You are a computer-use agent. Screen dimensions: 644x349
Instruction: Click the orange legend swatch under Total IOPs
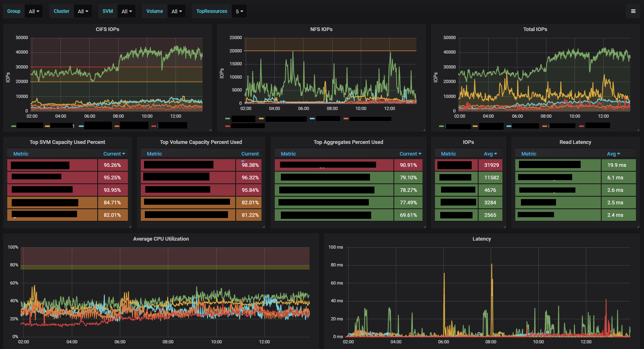(545, 126)
